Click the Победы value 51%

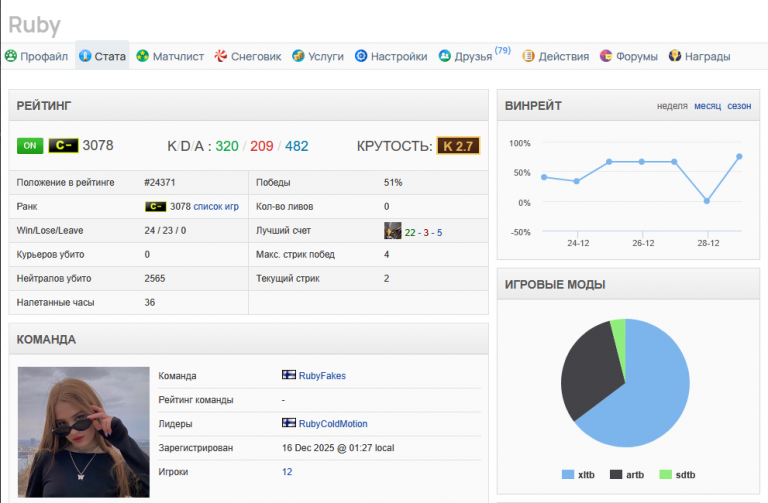click(393, 183)
